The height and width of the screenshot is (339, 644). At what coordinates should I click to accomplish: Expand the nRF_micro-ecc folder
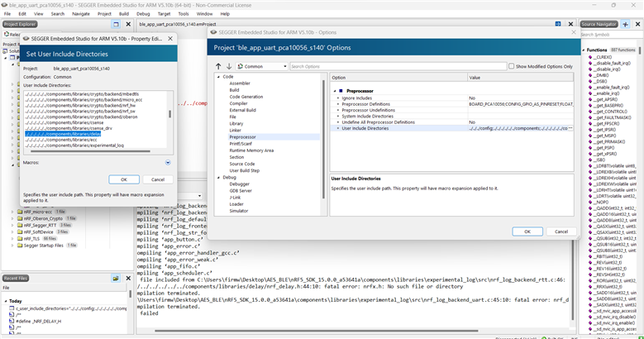point(12,212)
